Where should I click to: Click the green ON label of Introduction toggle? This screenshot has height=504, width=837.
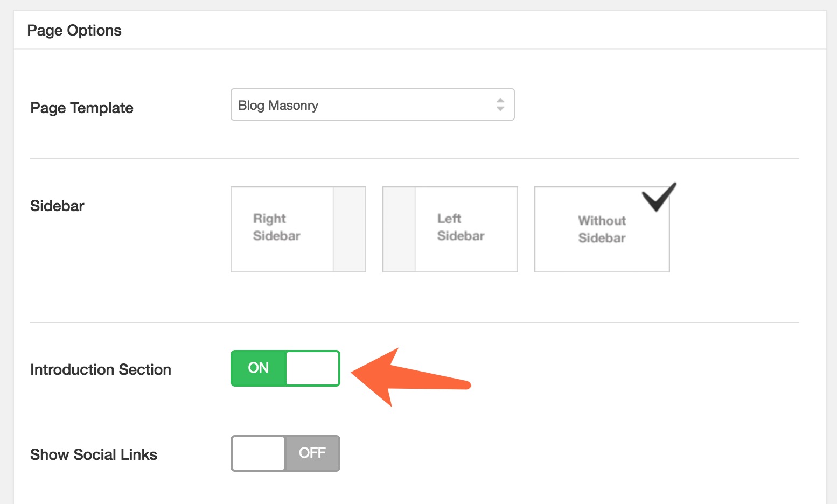[x=259, y=368]
